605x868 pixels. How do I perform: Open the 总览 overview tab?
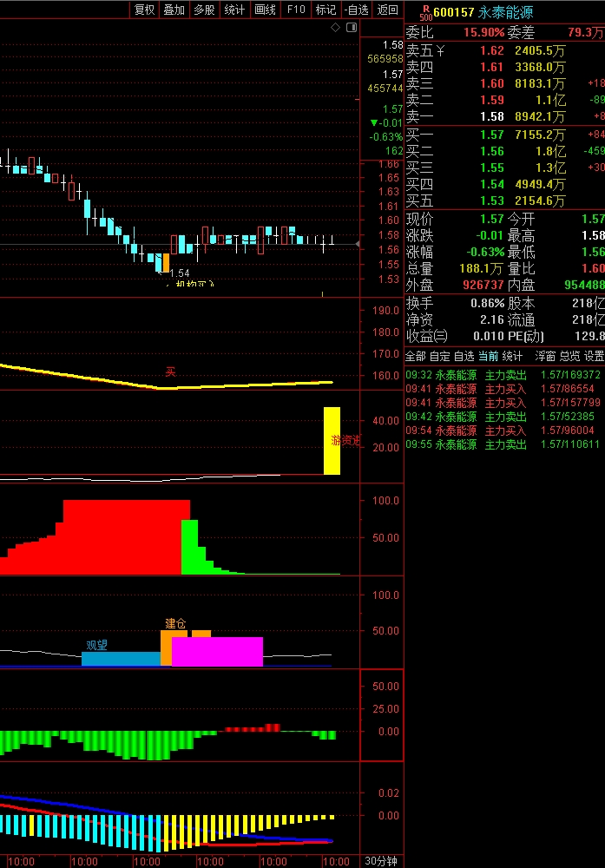[x=569, y=356]
